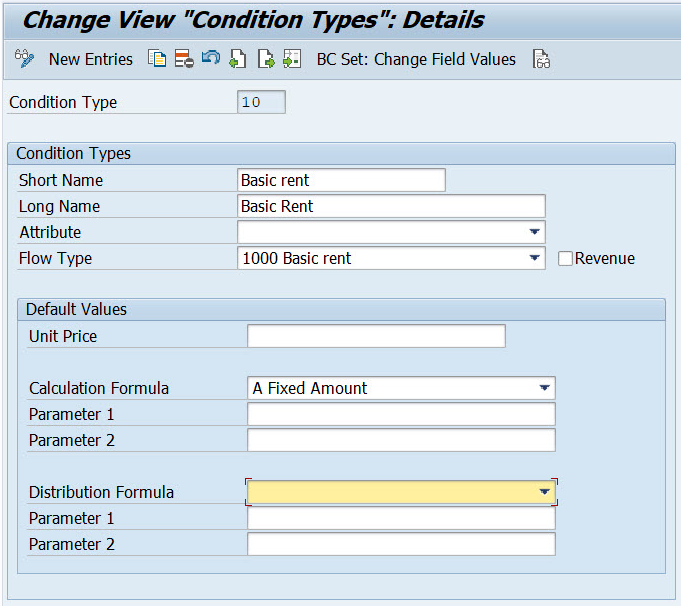Open the Attribute dropdown
Screen dimensions: 681x606
(535, 232)
